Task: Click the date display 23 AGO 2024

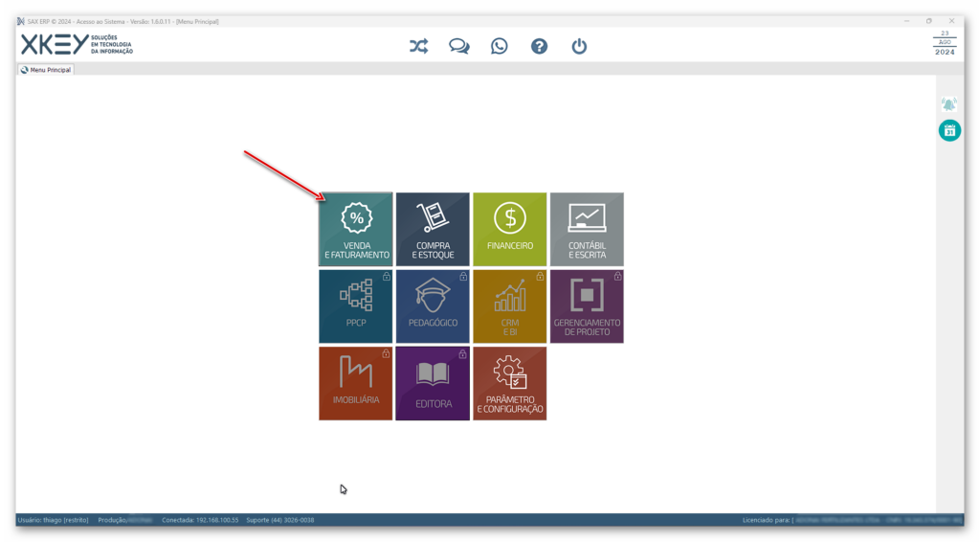Action: 945,42
